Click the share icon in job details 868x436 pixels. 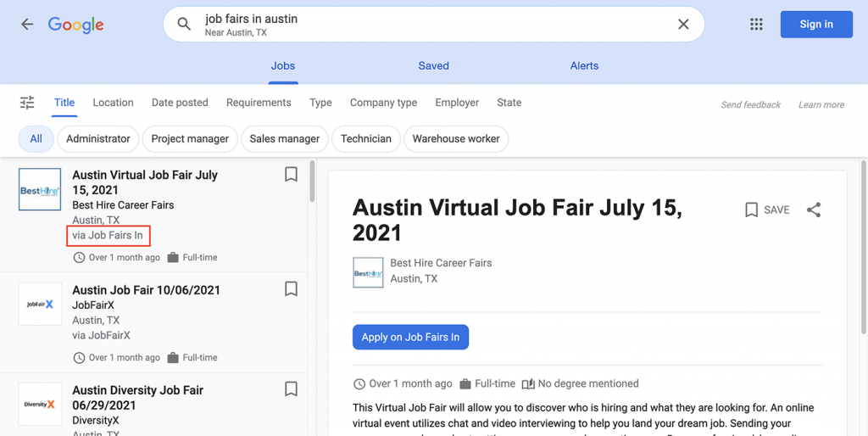(x=814, y=210)
